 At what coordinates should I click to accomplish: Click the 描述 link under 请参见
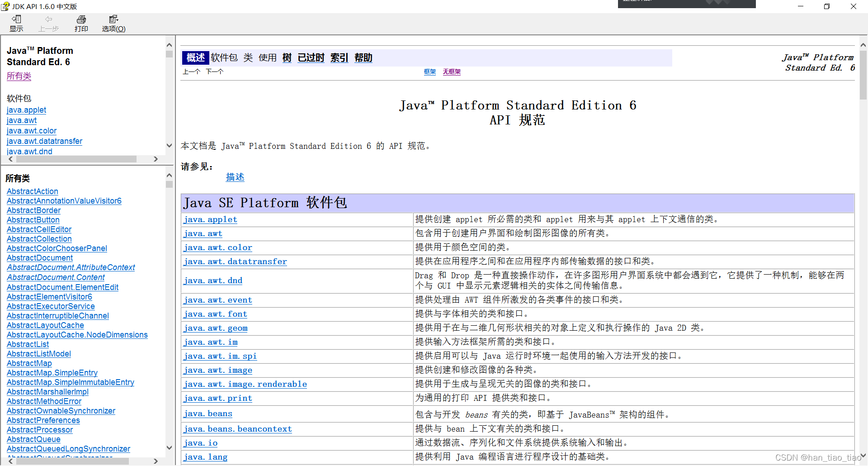235,177
